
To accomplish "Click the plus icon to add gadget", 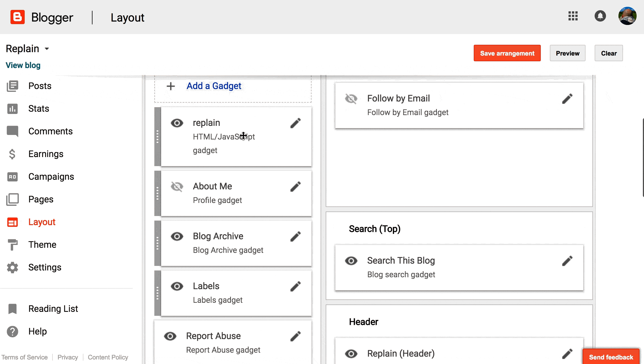I will pyautogui.click(x=171, y=86).
